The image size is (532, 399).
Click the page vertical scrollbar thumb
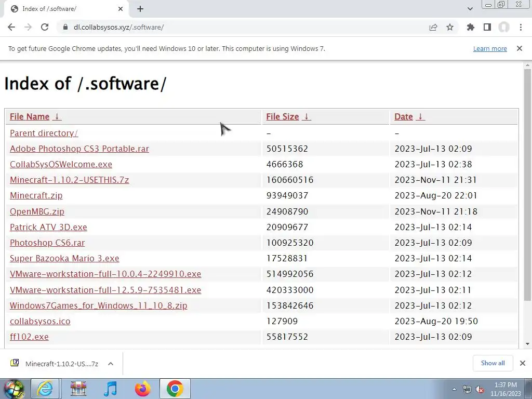(527, 185)
